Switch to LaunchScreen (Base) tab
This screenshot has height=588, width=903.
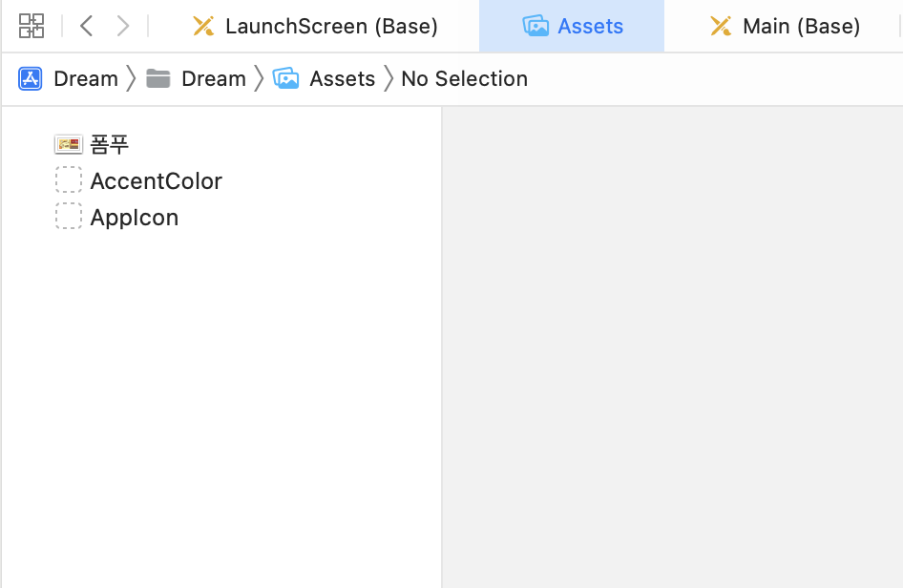[315, 26]
